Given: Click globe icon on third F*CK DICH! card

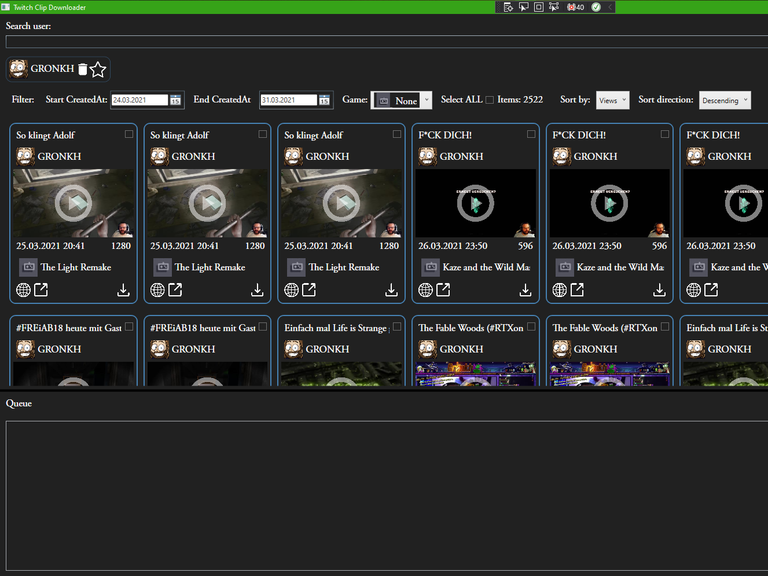Looking at the screenshot, I should 694,290.
